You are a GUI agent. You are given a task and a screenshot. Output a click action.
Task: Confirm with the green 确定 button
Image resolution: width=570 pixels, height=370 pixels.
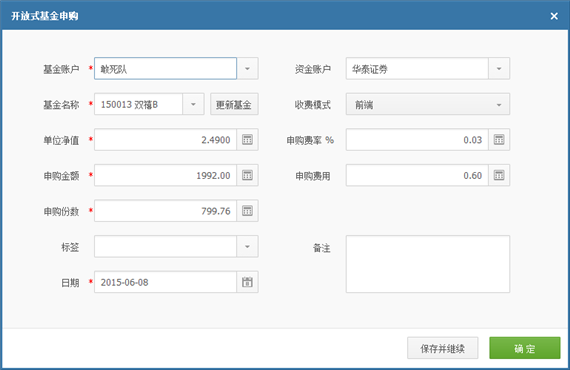point(525,348)
